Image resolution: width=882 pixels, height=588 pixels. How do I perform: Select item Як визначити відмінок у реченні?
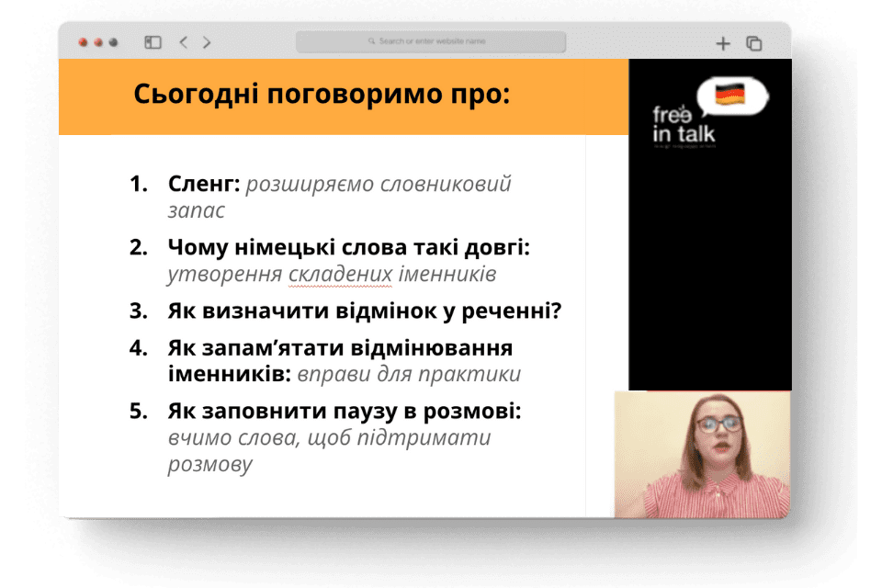tap(365, 311)
